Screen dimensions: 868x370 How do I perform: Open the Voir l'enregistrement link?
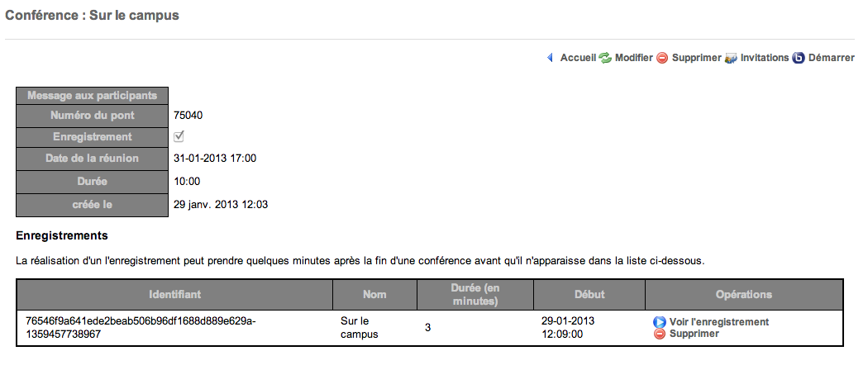[x=719, y=322]
